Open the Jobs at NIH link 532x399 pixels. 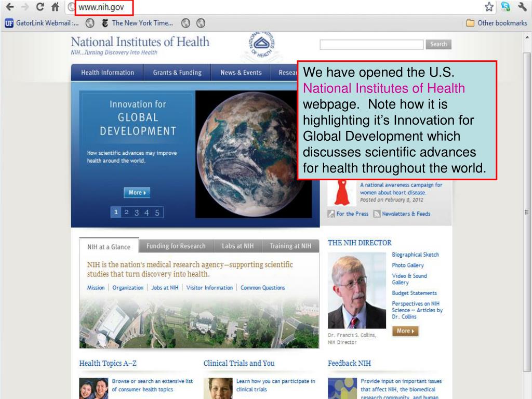pyautogui.click(x=165, y=288)
